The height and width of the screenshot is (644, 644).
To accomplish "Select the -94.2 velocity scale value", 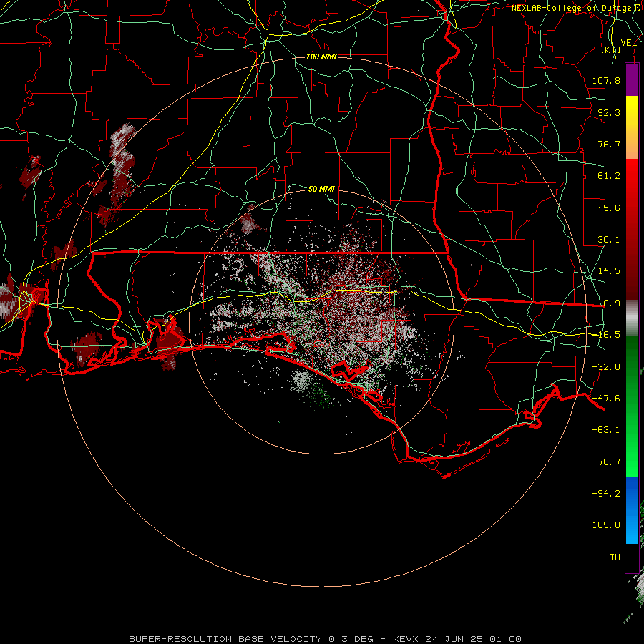I will [606, 494].
